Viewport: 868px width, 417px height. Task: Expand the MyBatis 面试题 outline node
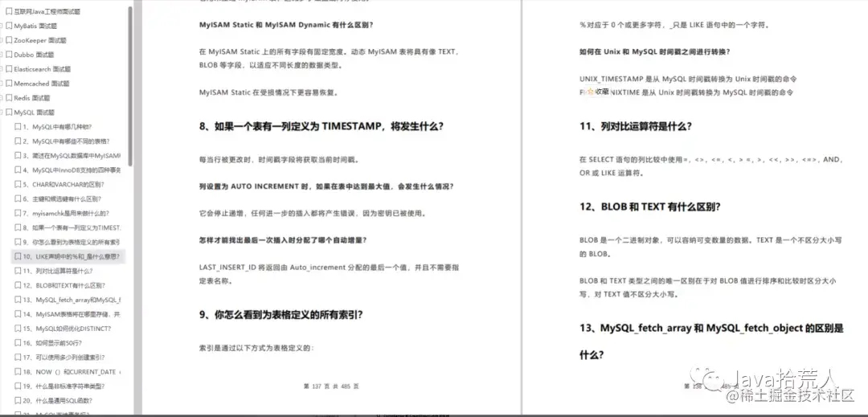point(2,26)
